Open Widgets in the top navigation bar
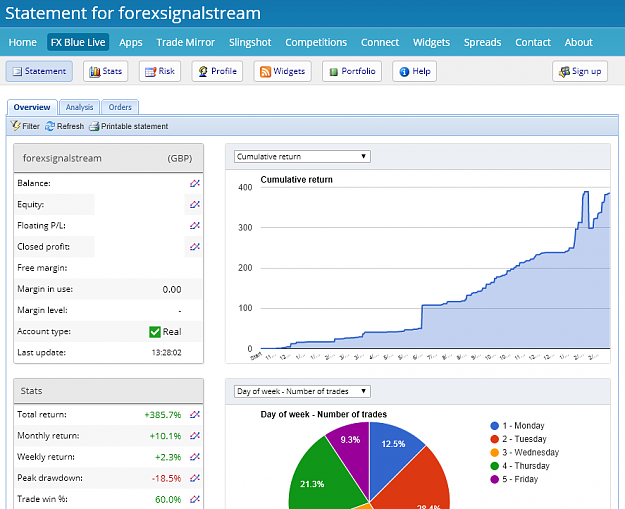Screen dimensions: 625x509 (x=431, y=42)
